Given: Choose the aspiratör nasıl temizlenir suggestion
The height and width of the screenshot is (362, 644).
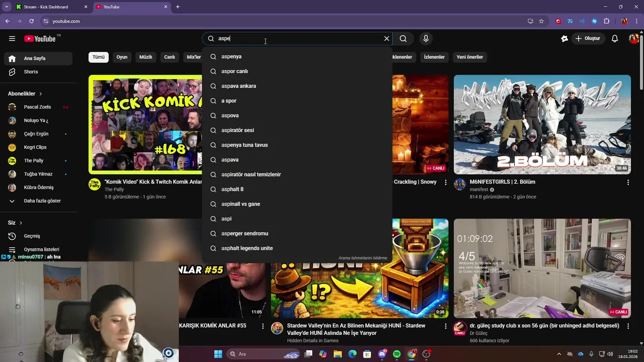Looking at the screenshot, I should (297, 174).
